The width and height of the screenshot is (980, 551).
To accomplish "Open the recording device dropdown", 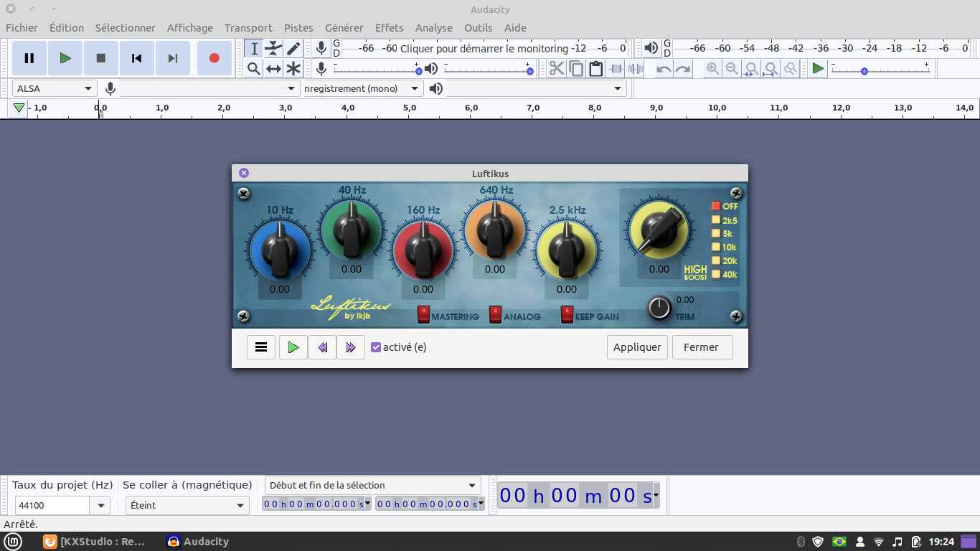I will click(210, 88).
